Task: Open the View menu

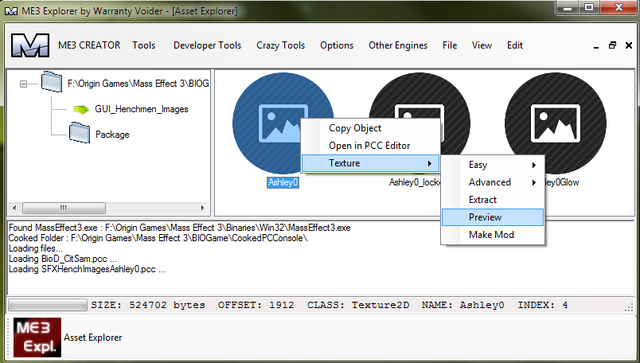Action: [482, 45]
